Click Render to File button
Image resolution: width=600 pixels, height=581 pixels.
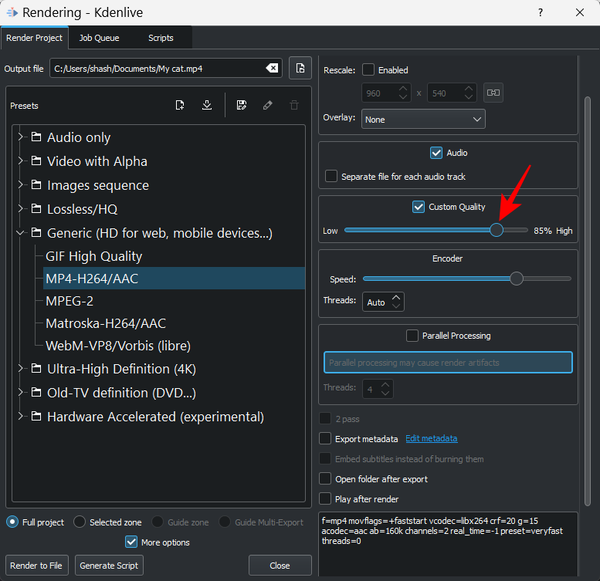(36, 565)
